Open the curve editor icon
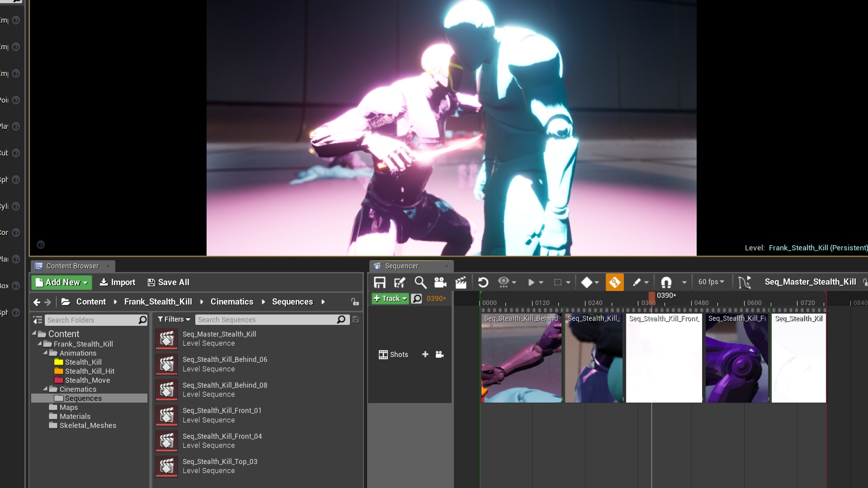The height and width of the screenshot is (488, 868). pyautogui.click(x=744, y=282)
